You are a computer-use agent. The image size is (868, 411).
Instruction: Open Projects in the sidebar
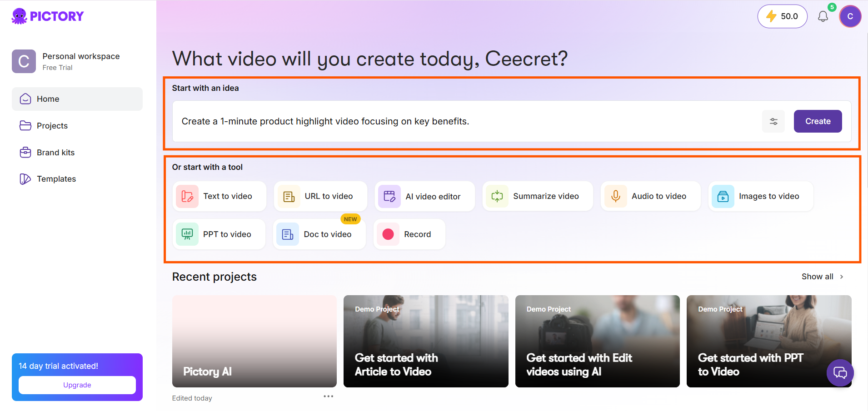[77, 126]
